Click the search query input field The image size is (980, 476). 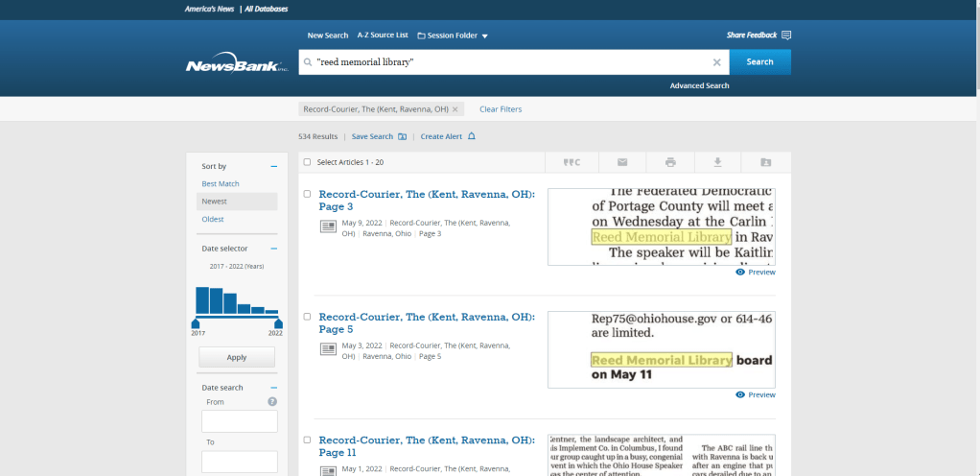512,62
